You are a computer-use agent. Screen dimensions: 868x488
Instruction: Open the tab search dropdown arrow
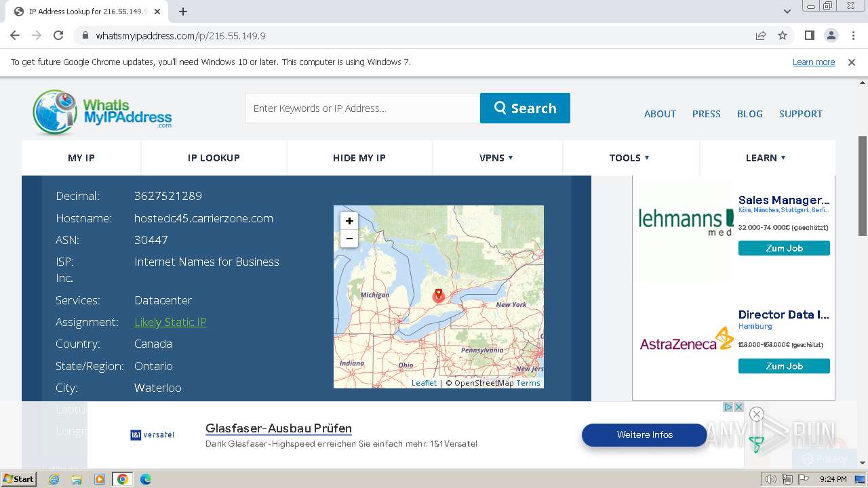coord(787,12)
